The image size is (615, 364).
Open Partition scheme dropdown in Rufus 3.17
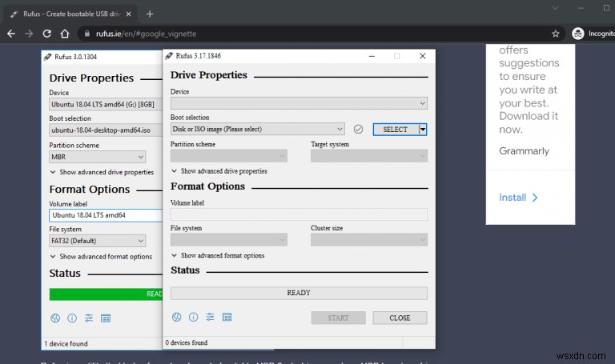click(229, 156)
